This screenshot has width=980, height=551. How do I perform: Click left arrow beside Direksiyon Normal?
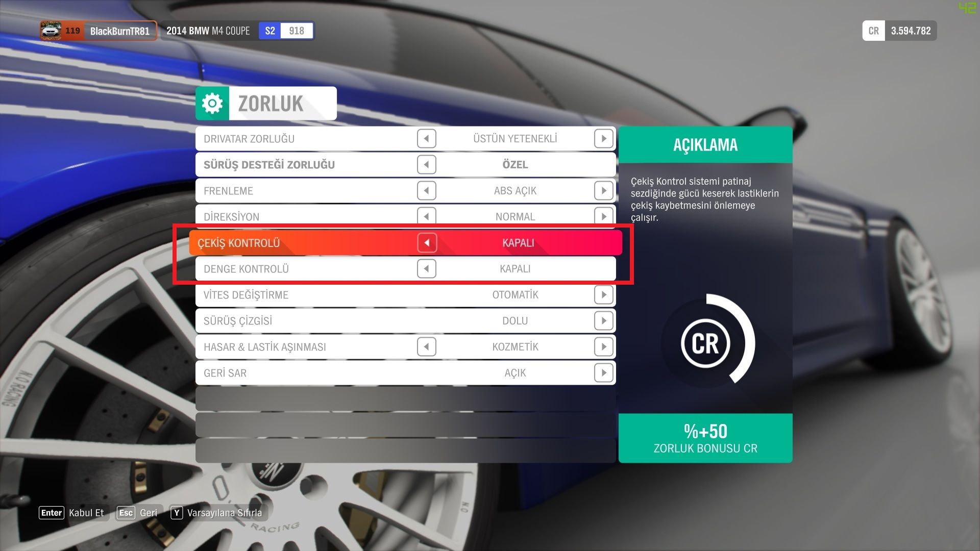point(426,216)
